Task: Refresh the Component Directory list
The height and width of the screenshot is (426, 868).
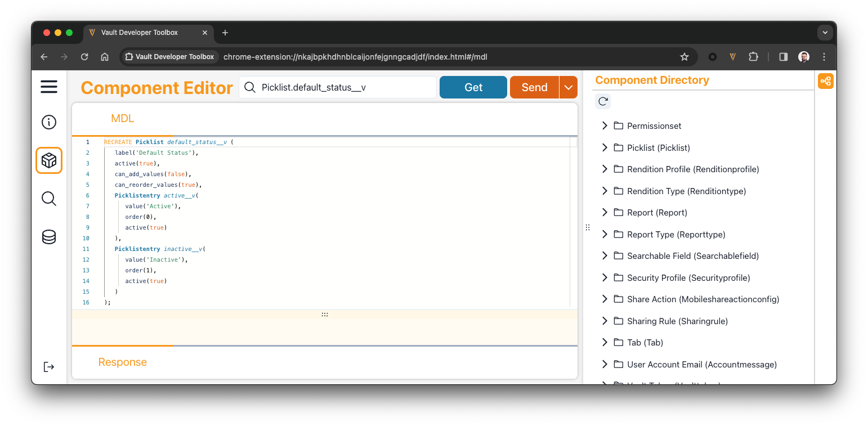Action: tap(603, 101)
